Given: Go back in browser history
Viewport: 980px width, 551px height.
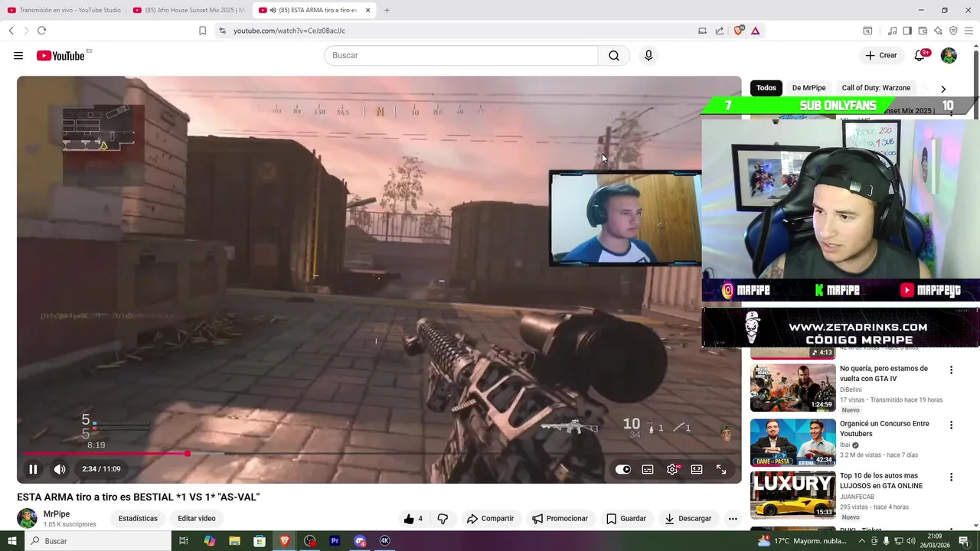Looking at the screenshot, I should [x=11, y=31].
